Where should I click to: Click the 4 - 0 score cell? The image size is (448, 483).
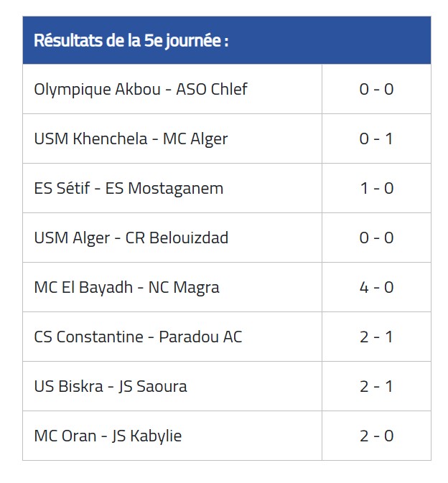point(376,287)
